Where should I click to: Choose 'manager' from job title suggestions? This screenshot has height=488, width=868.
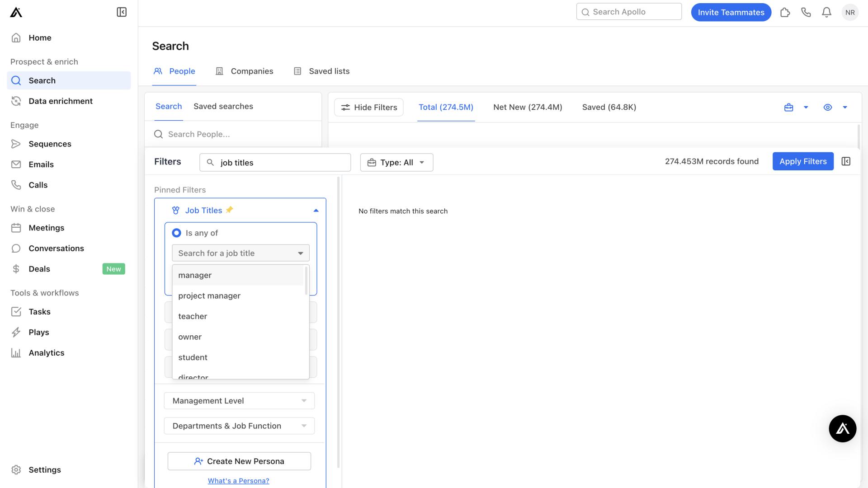pyautogui.click(x=238, y=275)
